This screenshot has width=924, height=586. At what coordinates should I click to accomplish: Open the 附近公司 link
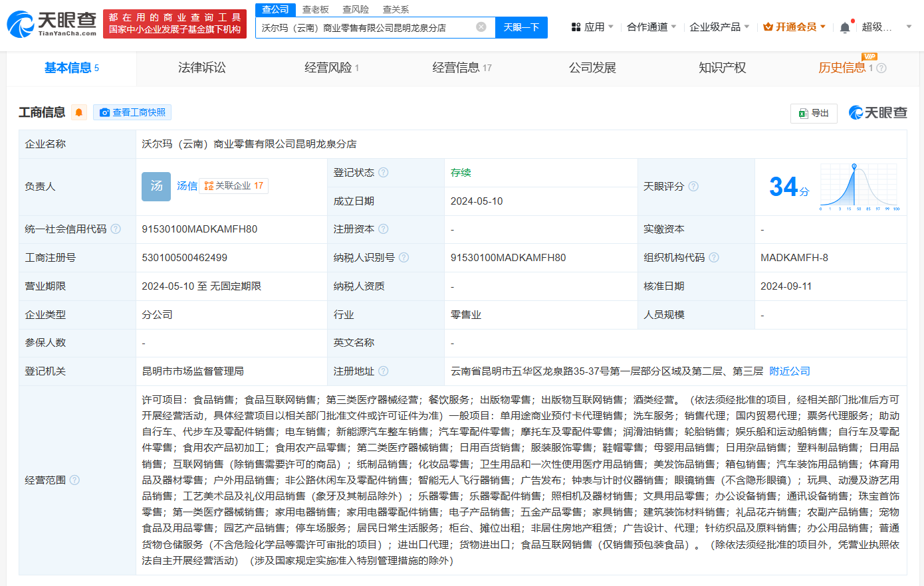pyautogui.click(x=790, y=371)
